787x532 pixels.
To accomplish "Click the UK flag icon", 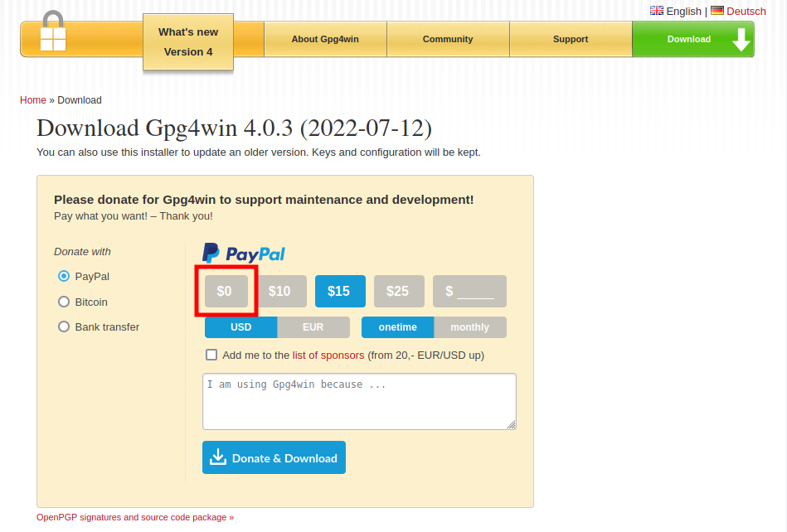I will click(656, 11).
